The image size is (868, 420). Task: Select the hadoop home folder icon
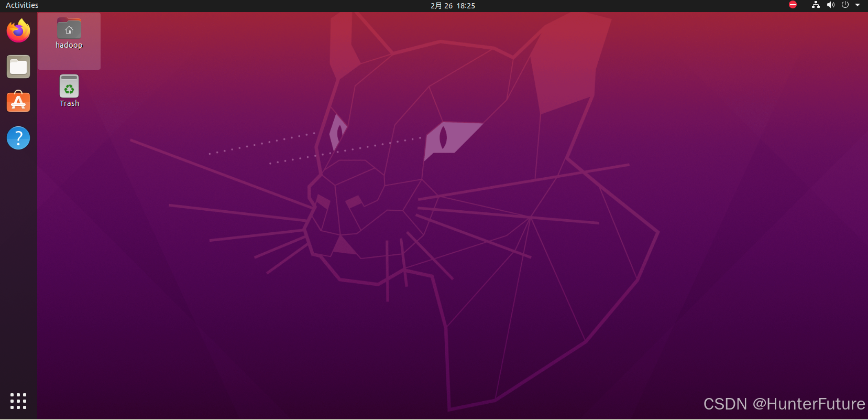tap(69, 28)
